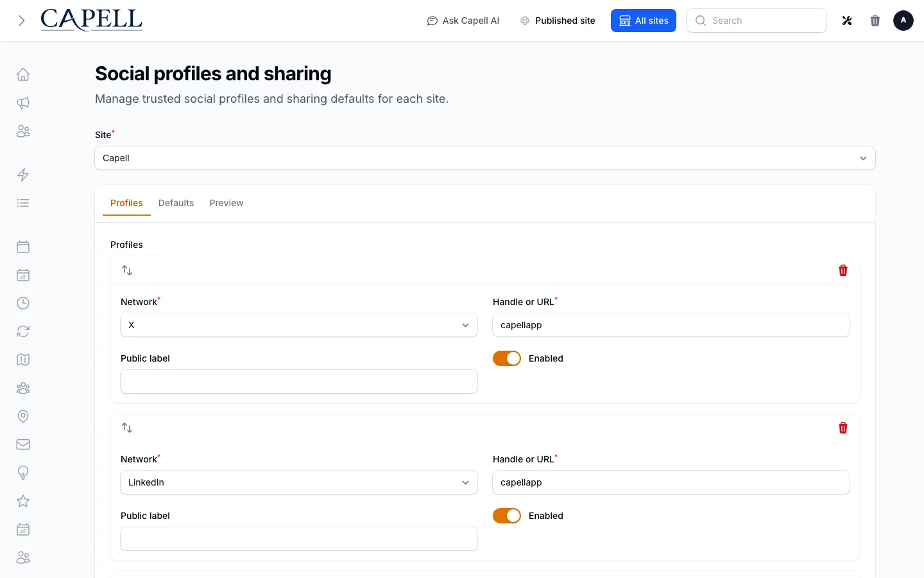
Task: Toggle Enabled switch on the LinkedIn profile
Action: click(507, 516)
